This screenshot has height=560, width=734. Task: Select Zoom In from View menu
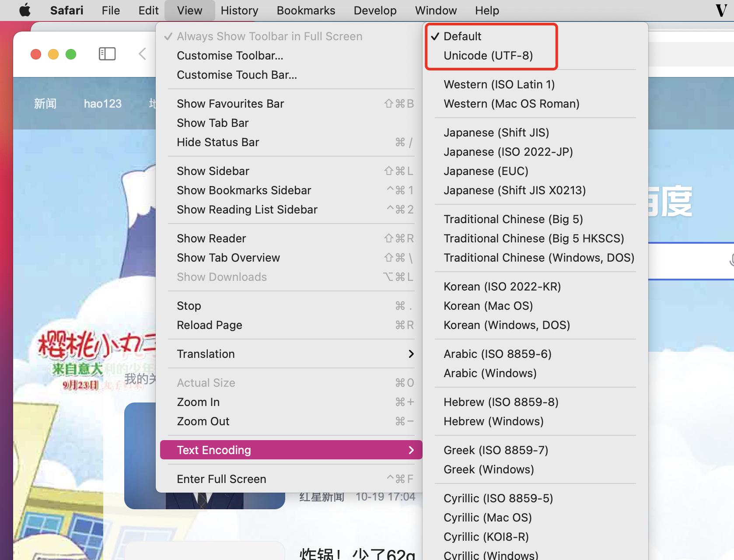click(x=198, y=402)
